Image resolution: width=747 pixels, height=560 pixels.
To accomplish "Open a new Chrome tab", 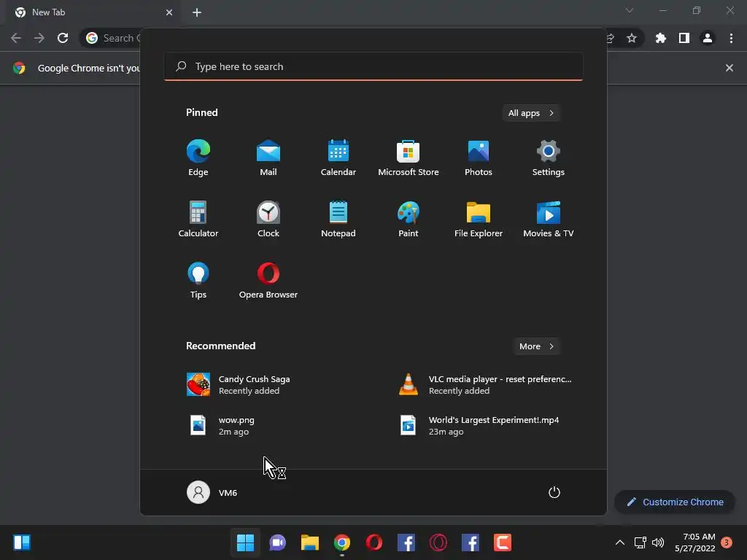I will (x=197, y=12).
